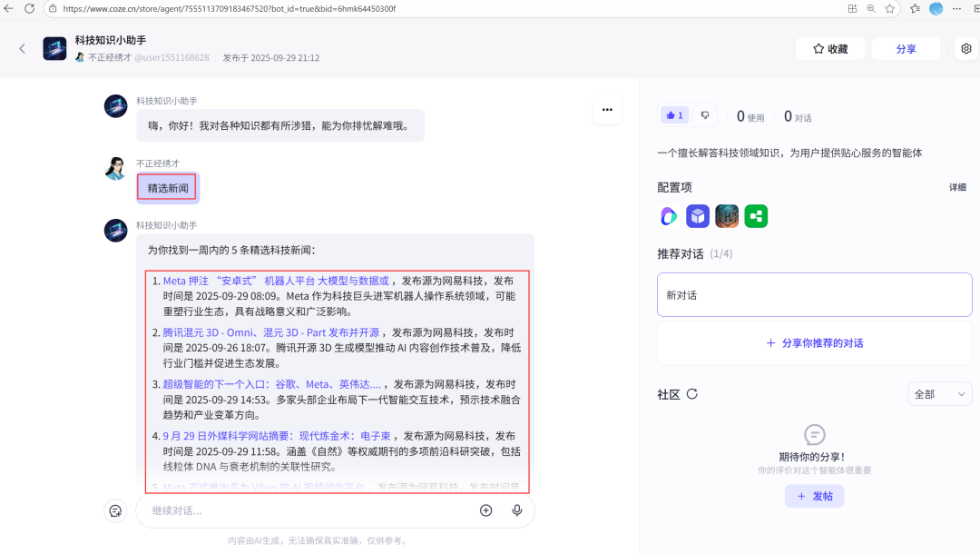Open browser profile avatar
Image resolution: width=980 pixels, height=554 pixels.
pos(936,9)
